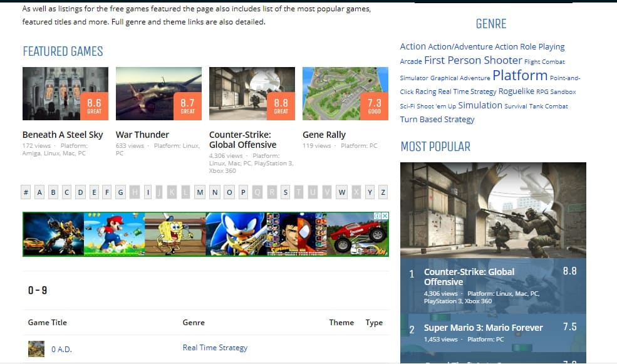Open Counter-Strike: Global Offensive featured title
The image size is (617, 364).
coord(243,140)
